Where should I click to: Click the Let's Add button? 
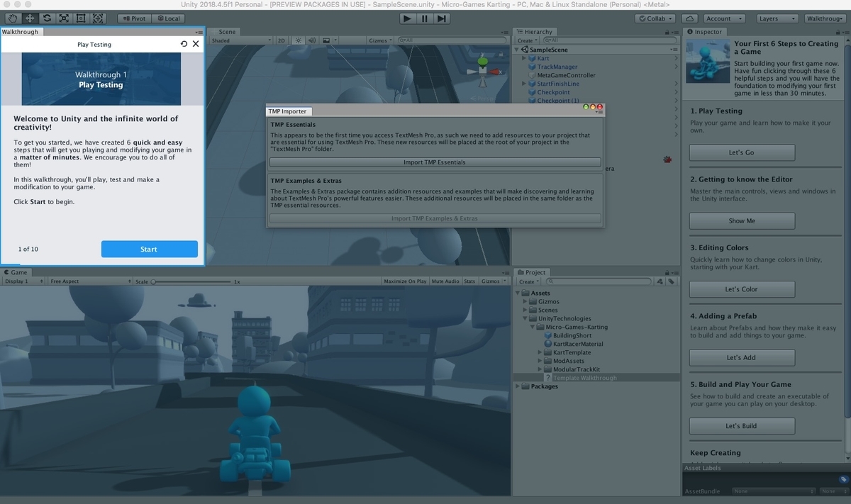pos(742,357)
